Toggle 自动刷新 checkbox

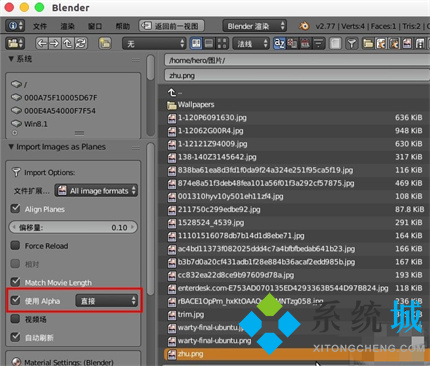tap(15, 337)
